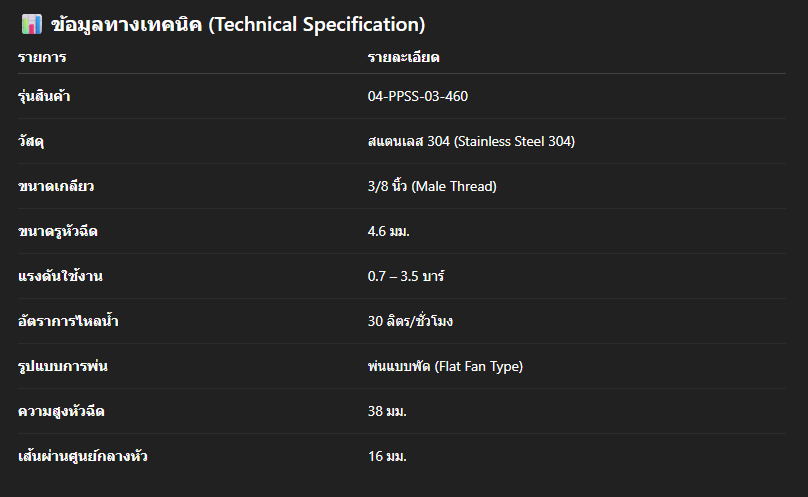Viewport: 808px width, 497px height.
Task: Click the รายละเอียด column header
Action: [x=404, y=58]
